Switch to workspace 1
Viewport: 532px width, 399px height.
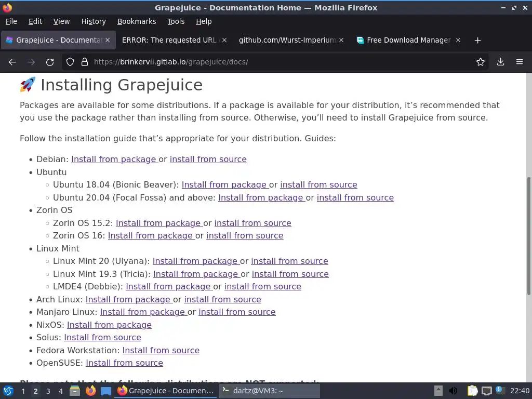[x=23, y=391]
